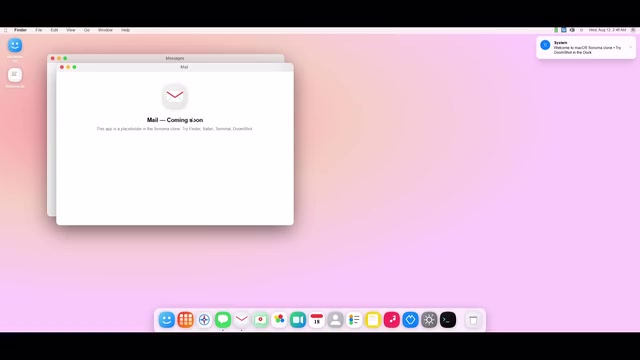The width and height of the screenshot is (640, 360).
Task: Click the date and time in menu bar
Action: click(607, 30)
